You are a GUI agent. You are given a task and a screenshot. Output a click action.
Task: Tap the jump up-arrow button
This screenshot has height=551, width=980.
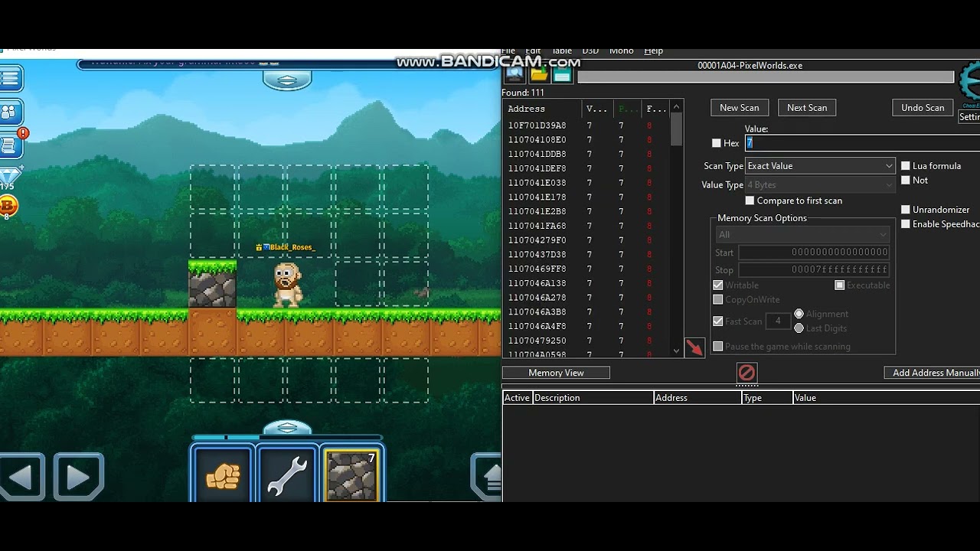487,478
